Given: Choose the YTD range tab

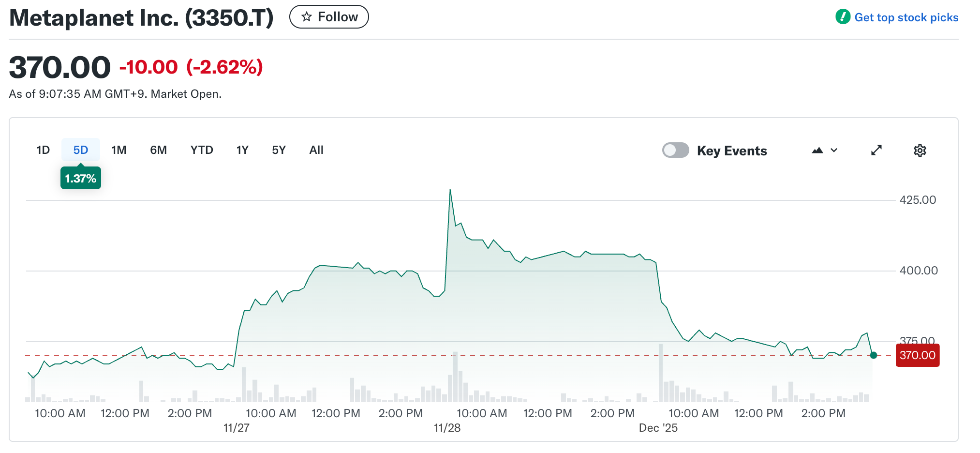Looking at the screenshot, I should click(x=202, y=150).
